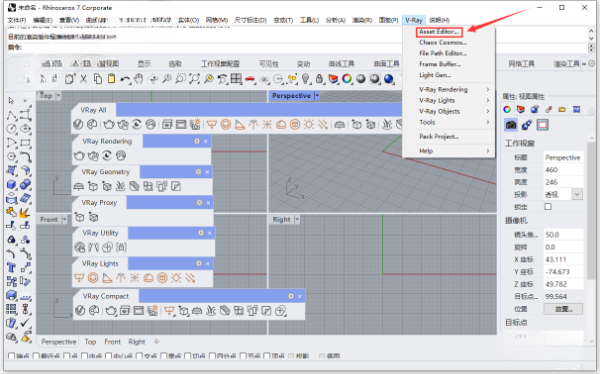Screen dimensions: 600x374
Task: Click the color wheel icon in properties panel
Action: pyautogui.click(x=507, y=110)
